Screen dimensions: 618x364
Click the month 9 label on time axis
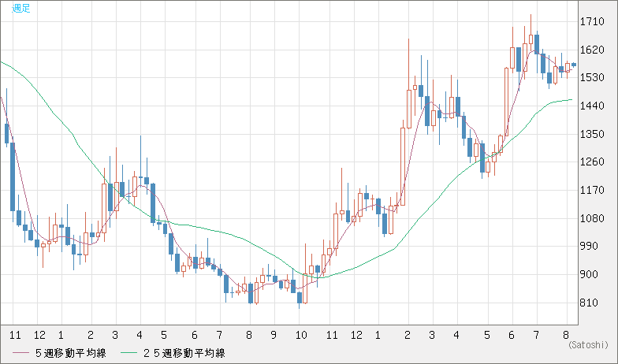click(x=274, y=336)
